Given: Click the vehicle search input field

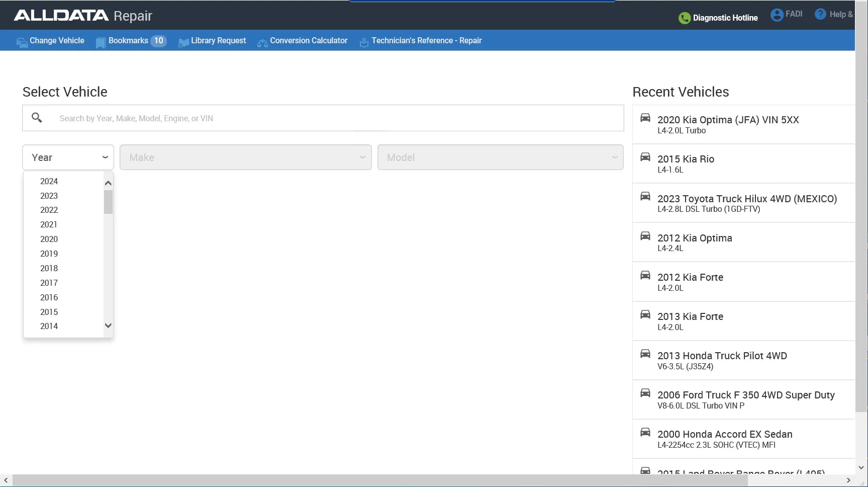Looking at the screenshot, I should tap(323, 118).
